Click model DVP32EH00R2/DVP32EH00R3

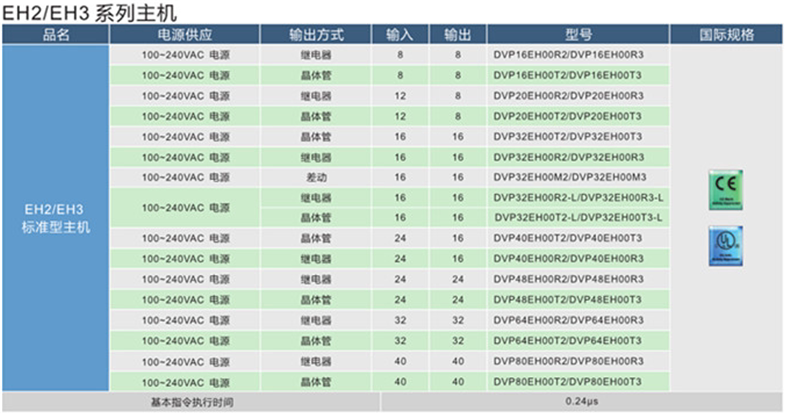coord(568,157)
